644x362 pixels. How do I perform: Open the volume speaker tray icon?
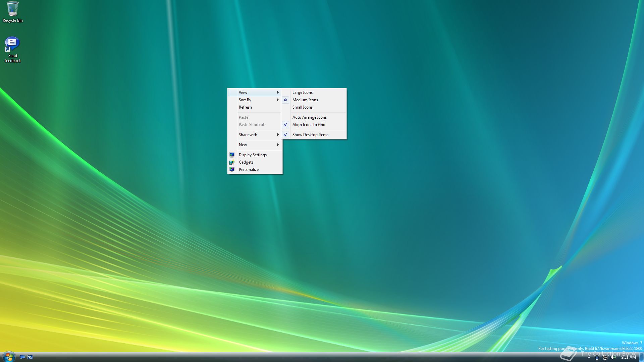pos(613,358)
